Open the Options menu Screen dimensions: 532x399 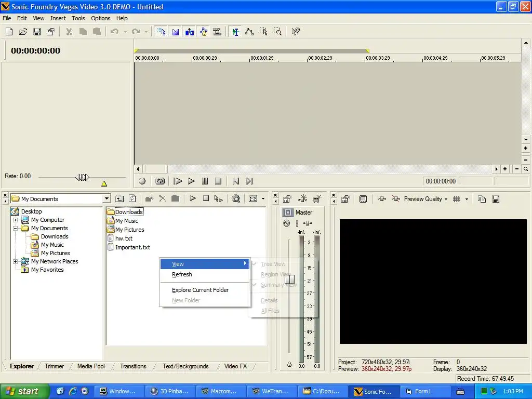tap(100, 18)
